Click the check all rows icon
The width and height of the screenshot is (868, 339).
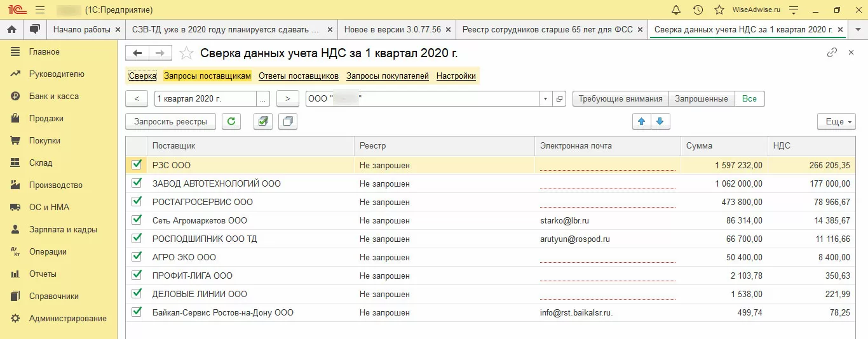pos(262,121)
